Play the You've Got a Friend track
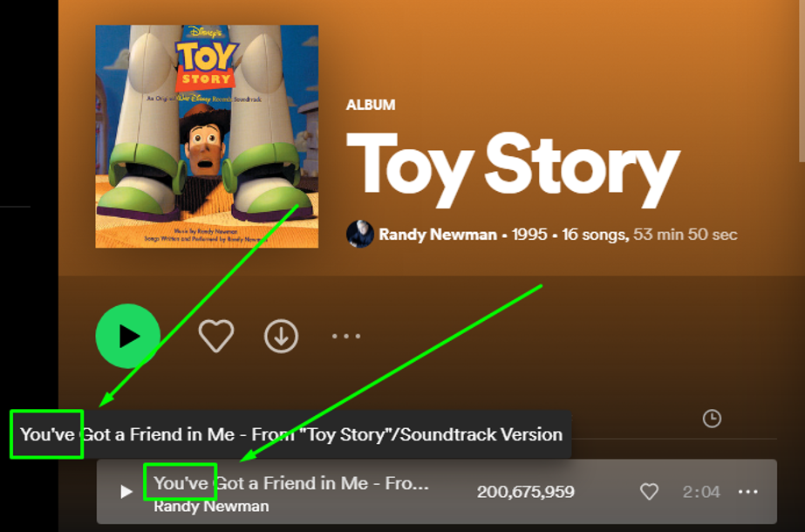This screenshot has width=805, height=532. (x=126, y=492)
